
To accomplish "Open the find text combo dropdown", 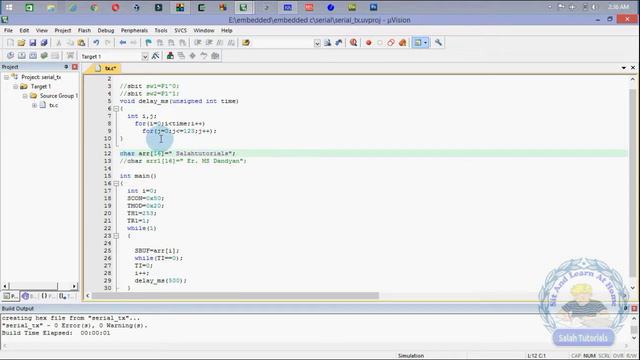I will (317, 43).
